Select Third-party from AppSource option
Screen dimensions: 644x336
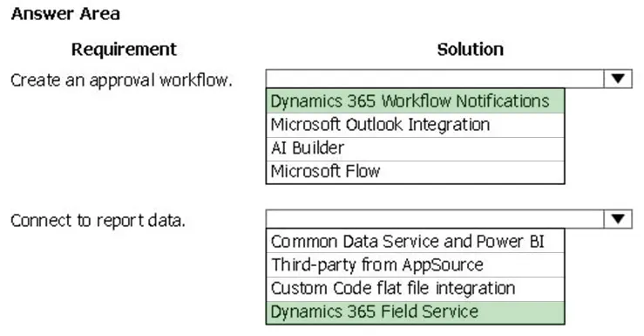415,264
